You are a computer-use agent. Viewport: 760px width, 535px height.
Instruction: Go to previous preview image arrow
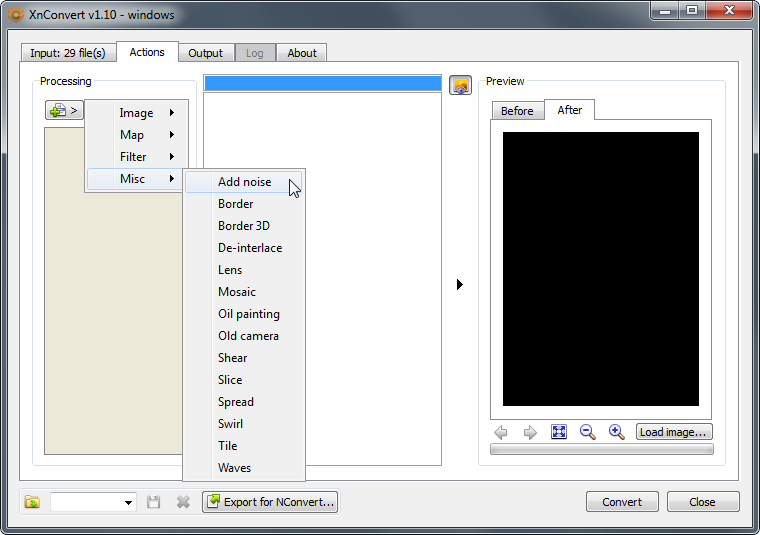pos(501,432)
